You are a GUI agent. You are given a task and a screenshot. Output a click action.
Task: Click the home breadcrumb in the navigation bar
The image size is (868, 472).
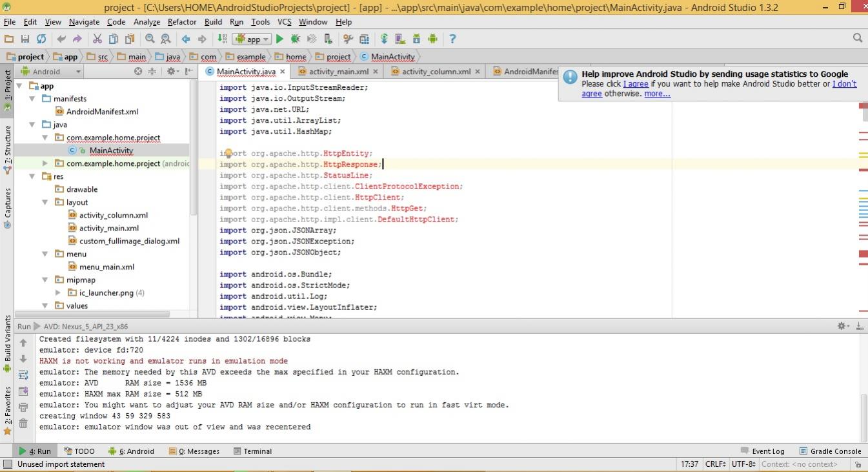coord(290,57)
